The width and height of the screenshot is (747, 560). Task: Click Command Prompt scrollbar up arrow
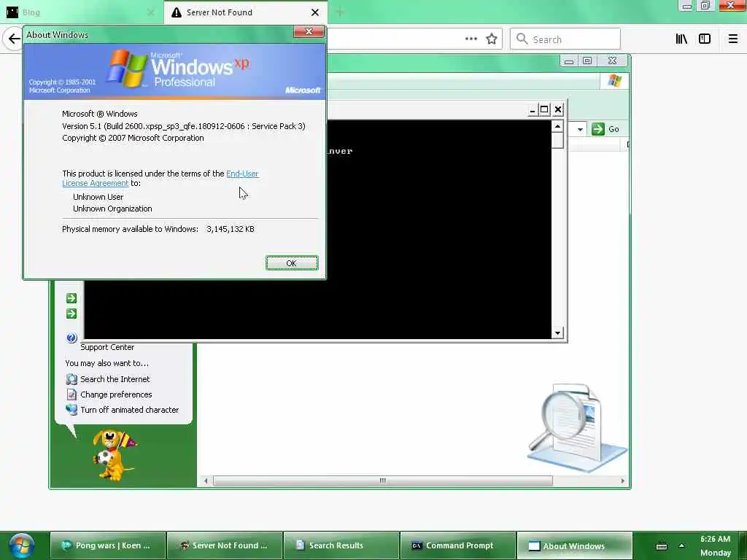tap(557, 126)
